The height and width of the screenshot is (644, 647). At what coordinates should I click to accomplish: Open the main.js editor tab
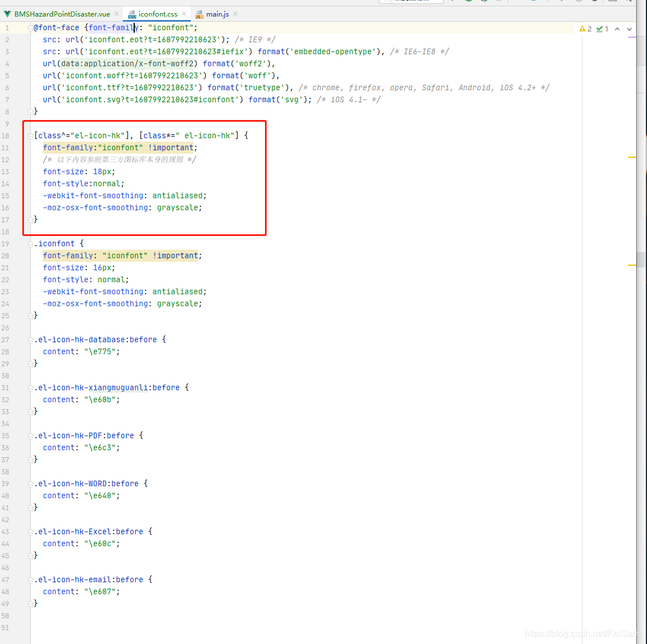(218, 14)
